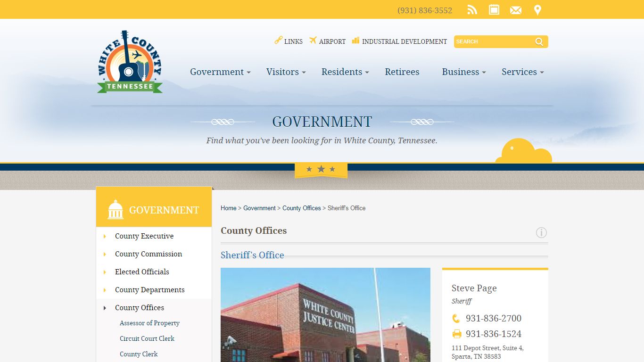Select County Commission in sidebar

pyautogui.click(x=149, y=254)
